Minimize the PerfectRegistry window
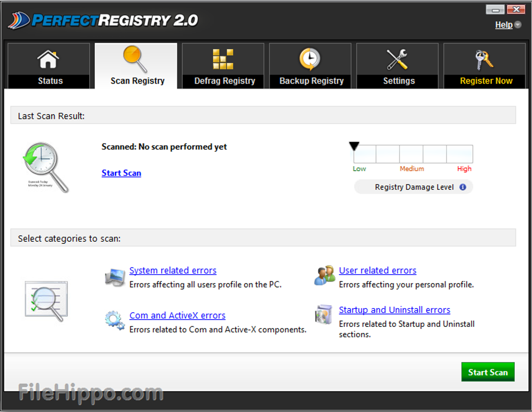532x412 pixels. click(x=495, y=9)
